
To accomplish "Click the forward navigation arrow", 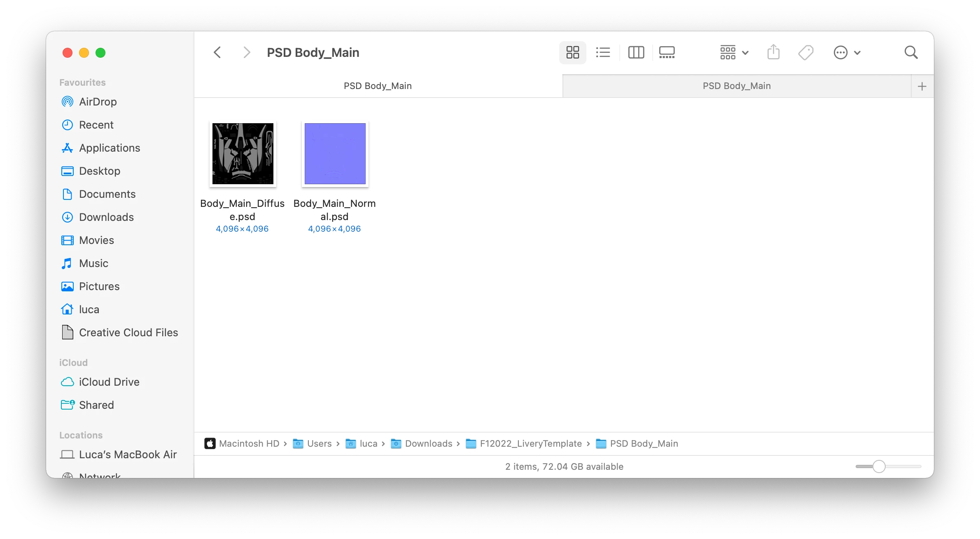I will tap(246, 52).
